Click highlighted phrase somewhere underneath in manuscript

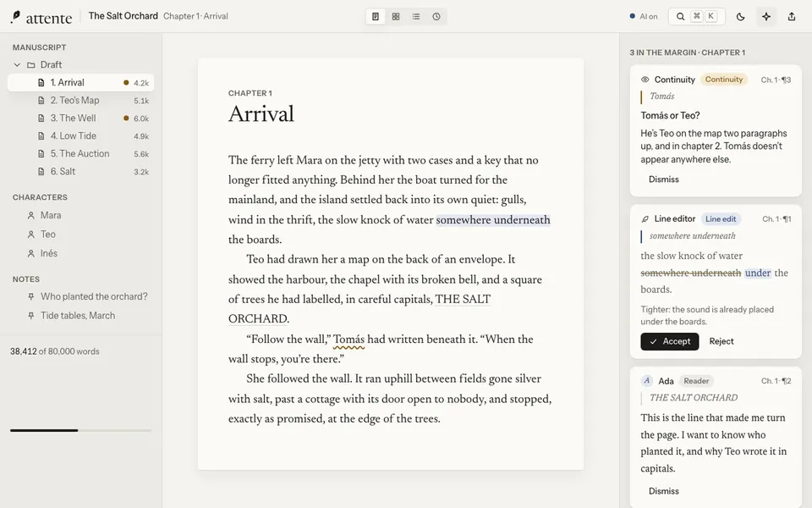(493, 220)
